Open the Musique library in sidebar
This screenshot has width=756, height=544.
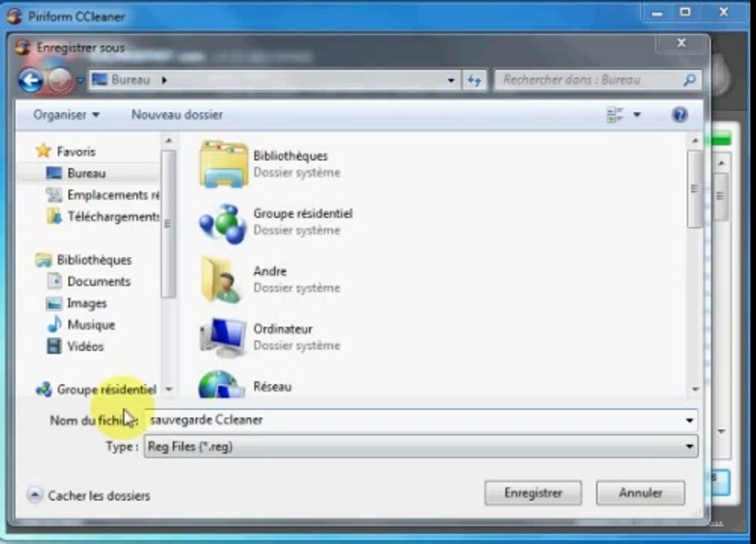91,325
